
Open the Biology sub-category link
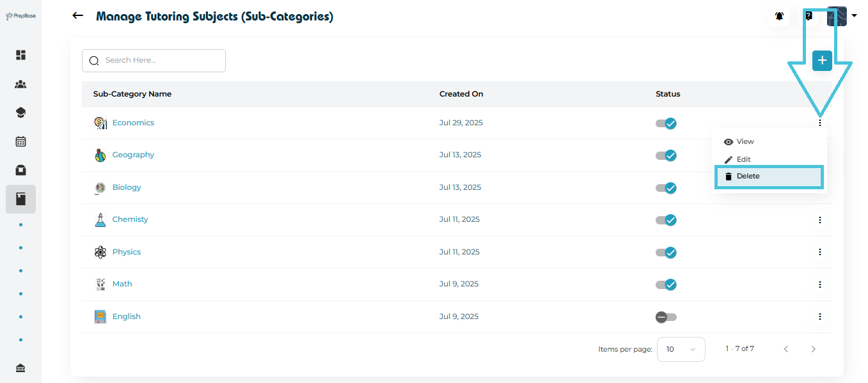point(127,187)
